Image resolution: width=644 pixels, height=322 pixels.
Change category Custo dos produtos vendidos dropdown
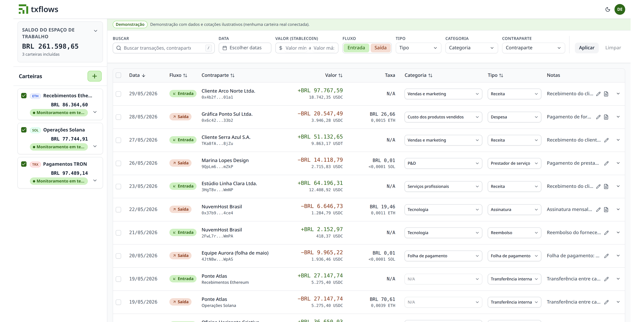coord(443,117)
